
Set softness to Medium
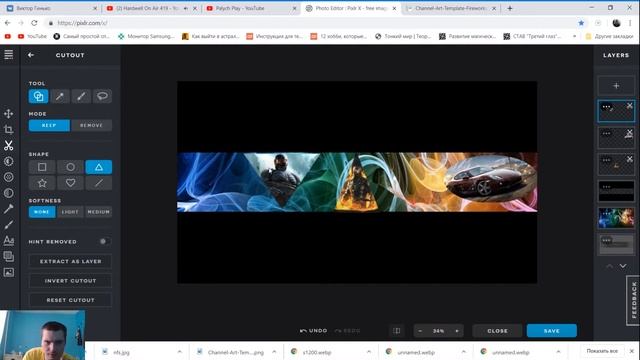(x=99, y=212)
